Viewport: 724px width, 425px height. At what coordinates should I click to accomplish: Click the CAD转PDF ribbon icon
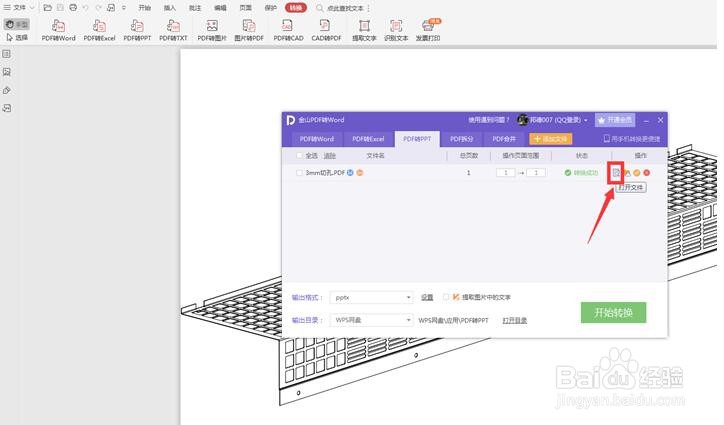click(x=326, y=30)
